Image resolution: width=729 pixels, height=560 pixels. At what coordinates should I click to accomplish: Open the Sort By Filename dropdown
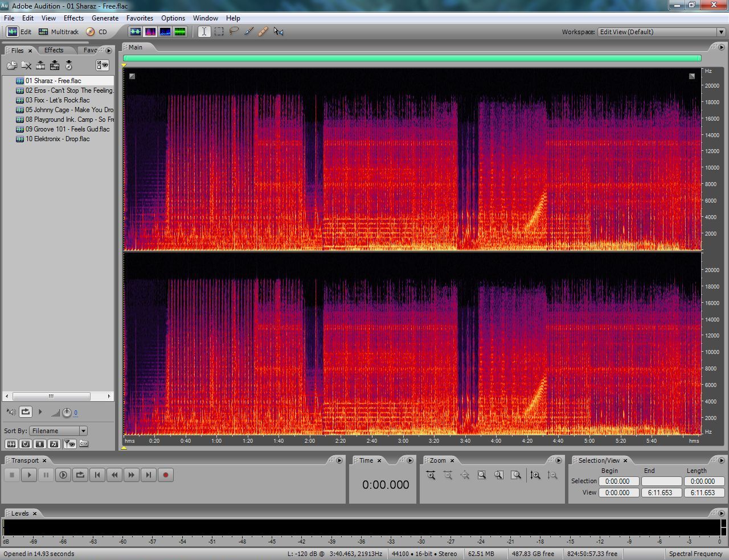(x=58, y=431)
